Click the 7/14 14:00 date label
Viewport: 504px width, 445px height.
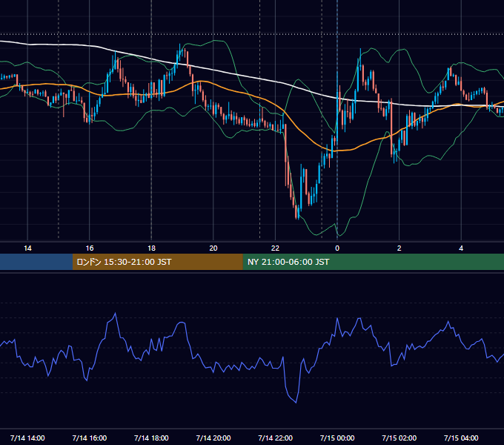(27, 438)
